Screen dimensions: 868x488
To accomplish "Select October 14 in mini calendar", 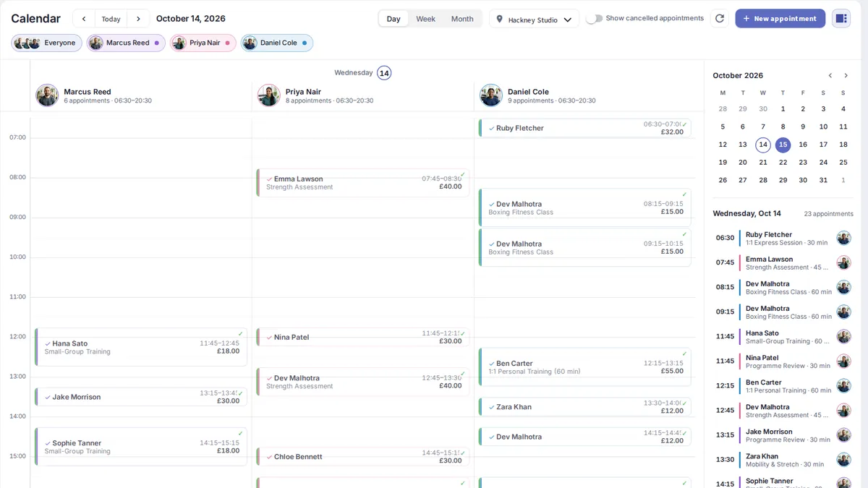I will click(x=762, y=145).
